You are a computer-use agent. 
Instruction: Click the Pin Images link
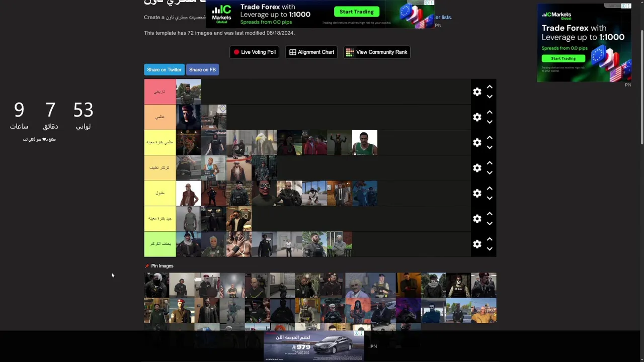(x=162, y=266)
